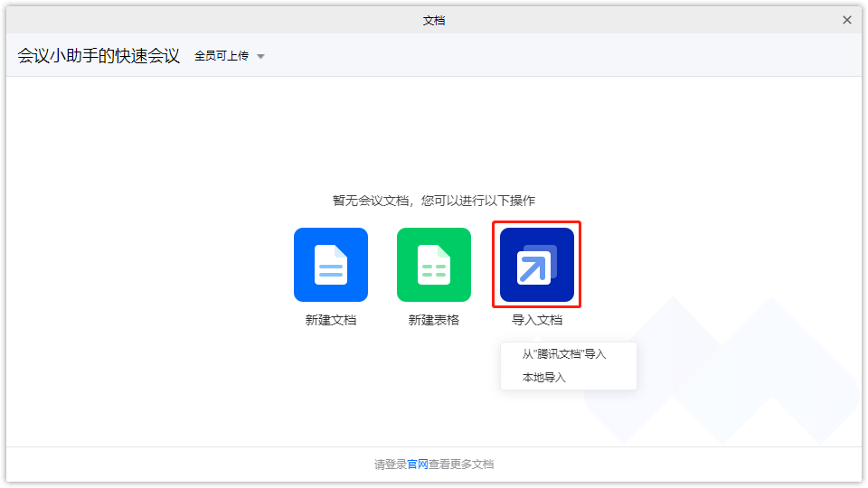Screen dimensions: 868x488
Task: Click the 查看更多文档 footer text
Action: tap(461, 465)
